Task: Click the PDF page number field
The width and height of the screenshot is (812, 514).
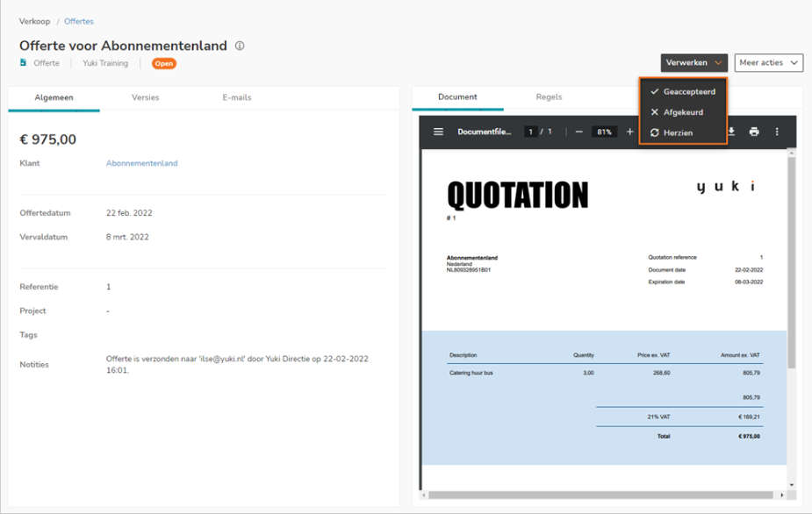Action: (x=530, y=132)
